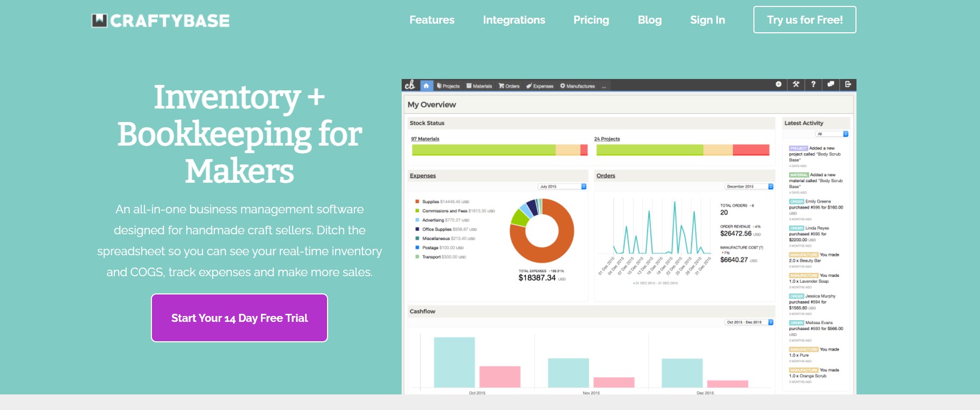Open the Oct 2015 - Dec 2015 cashflow dropdown
The width and height of the screenshot is (980, 410).
[749, 322]
